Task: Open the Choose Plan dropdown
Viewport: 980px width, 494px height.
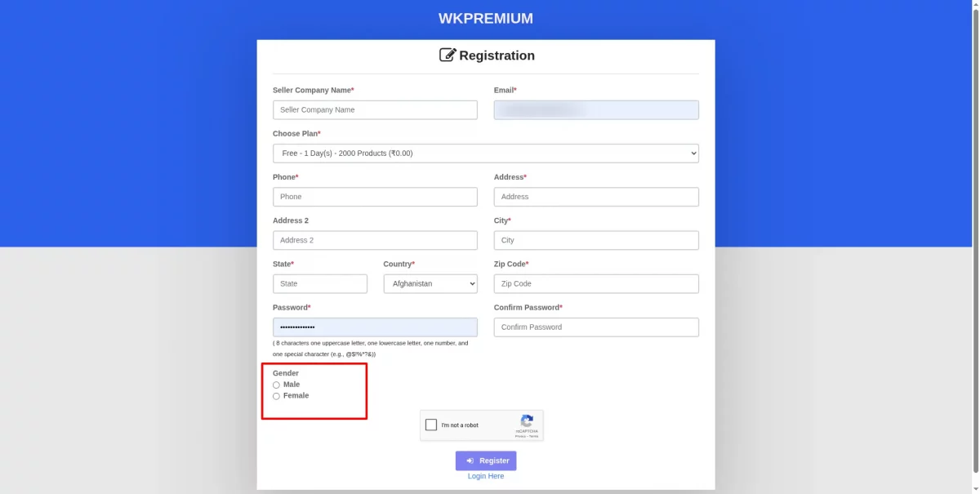Action: pyautogui.click(x=485, y=153)
